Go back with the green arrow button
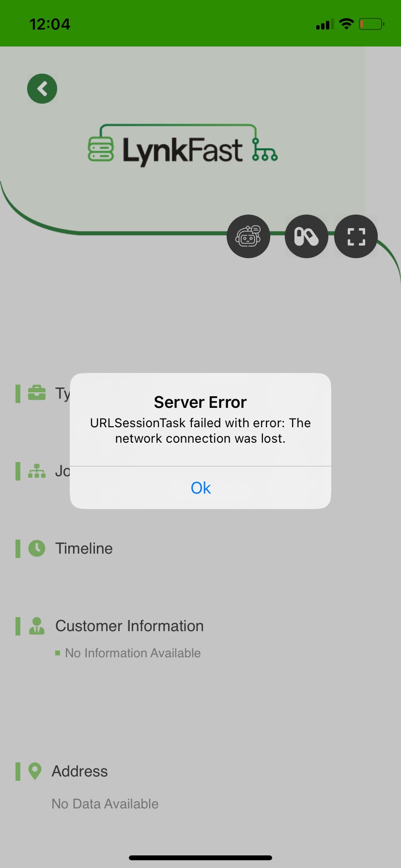401x868 pixels. tap(42, 89)
